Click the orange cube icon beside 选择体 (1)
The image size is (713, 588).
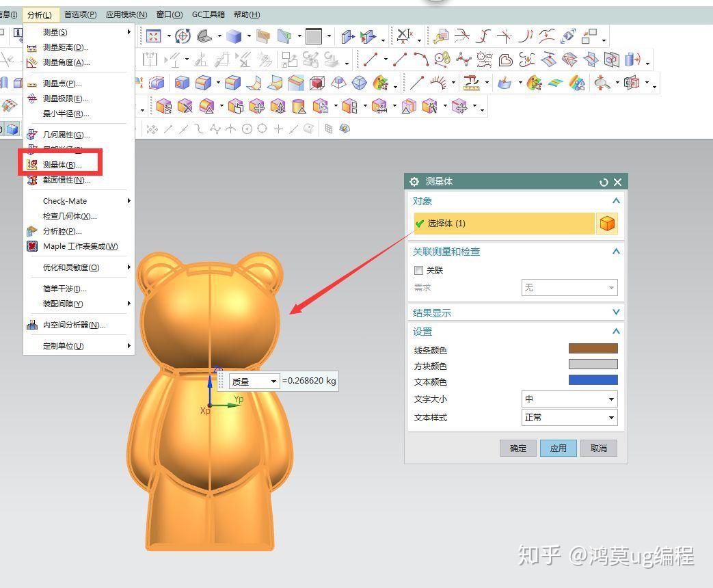[607, 224]
